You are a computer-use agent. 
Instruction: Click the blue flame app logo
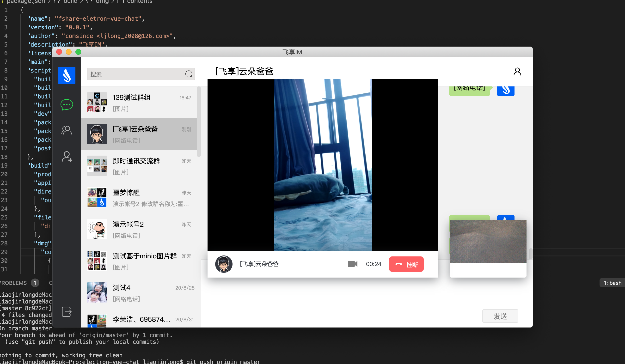[x=67, y=75]
